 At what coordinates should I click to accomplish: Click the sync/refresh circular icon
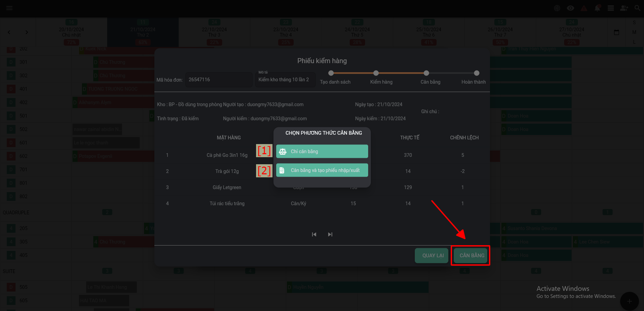tap(557, 8)
